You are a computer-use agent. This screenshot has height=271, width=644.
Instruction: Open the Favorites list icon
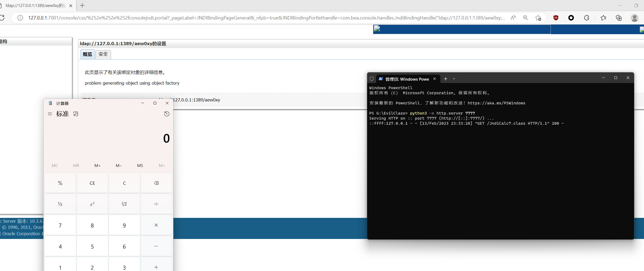pyautogui.click(x=603, y=18)
